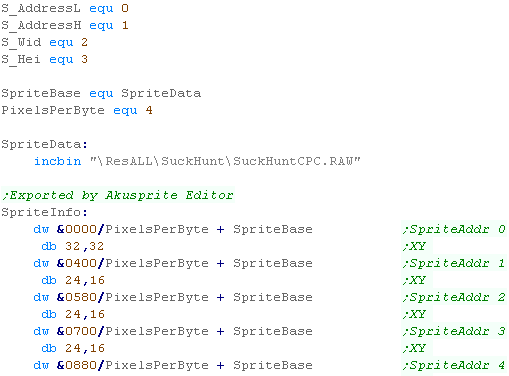Click the ;SpriteAddr 1 comment
Screen dimensions: 509x376
pos(454,263)
